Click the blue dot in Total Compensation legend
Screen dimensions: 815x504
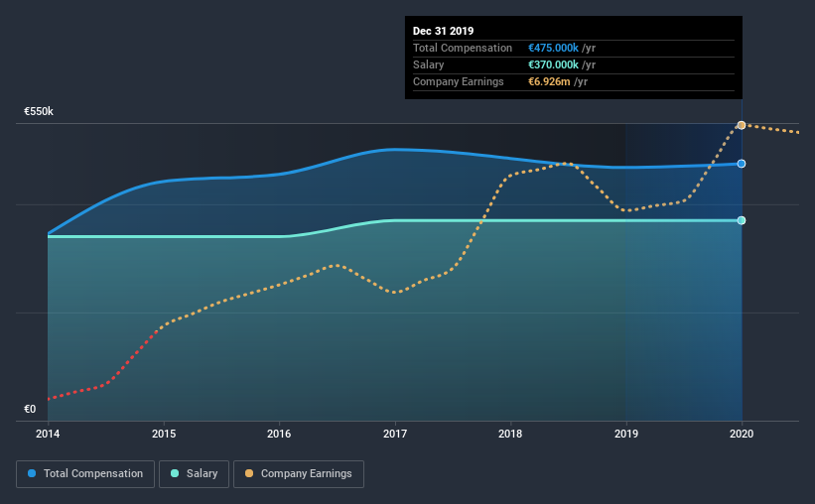(x=32, y=473)
